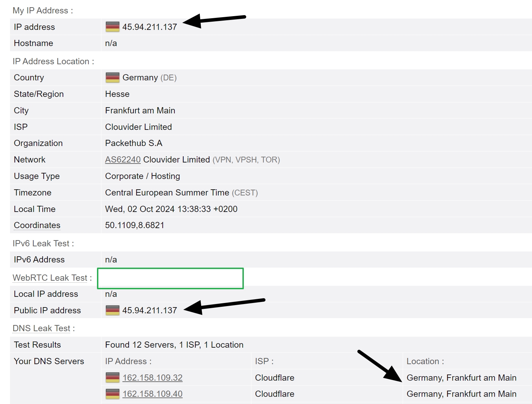Click the Public IP address value 45.94.211.137

point(150,311)
